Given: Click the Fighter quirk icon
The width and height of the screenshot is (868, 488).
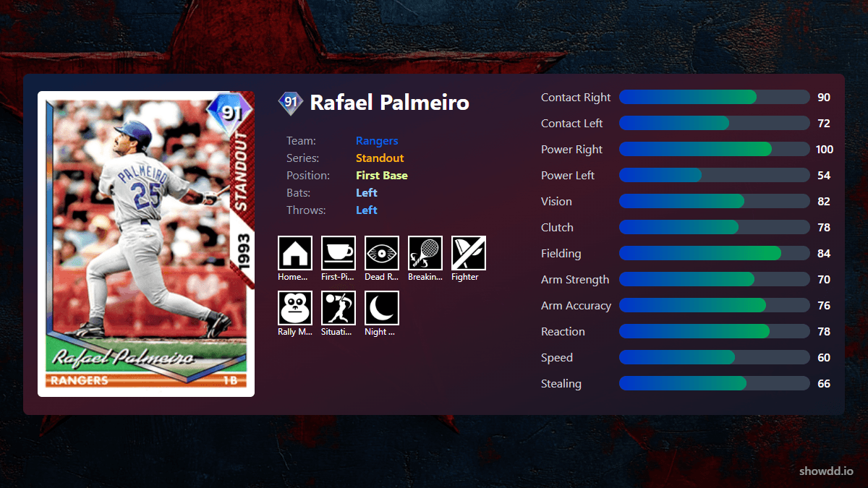Looking at the screenshot, I should (x=469, y=253).
